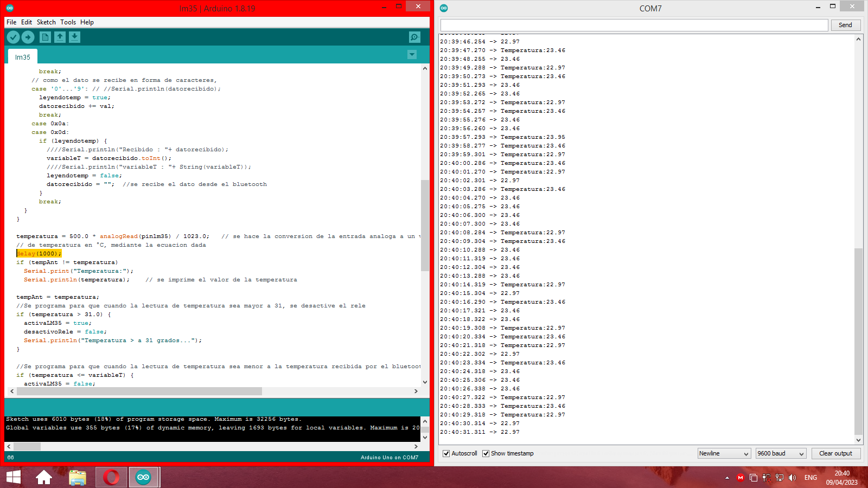Screen dimensions: 868x488
Task: Open File Explorer from the taskbar
Action: [78, 477]
